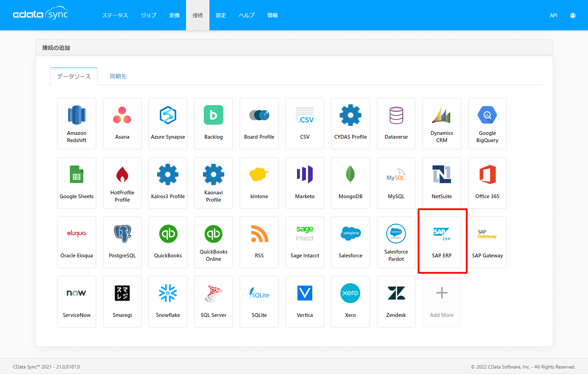Choose the Zendesk data source
The image size is (588, 374).
[396, 302]
